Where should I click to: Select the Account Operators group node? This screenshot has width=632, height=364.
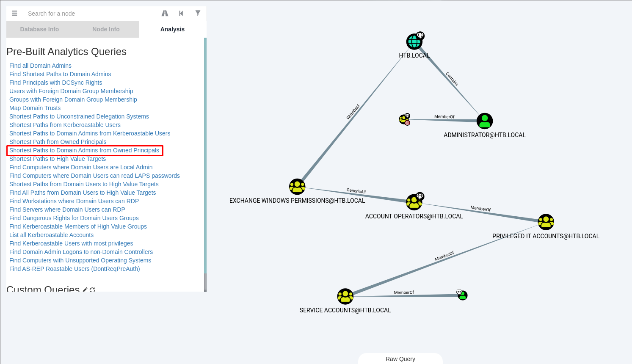point(414,202)
